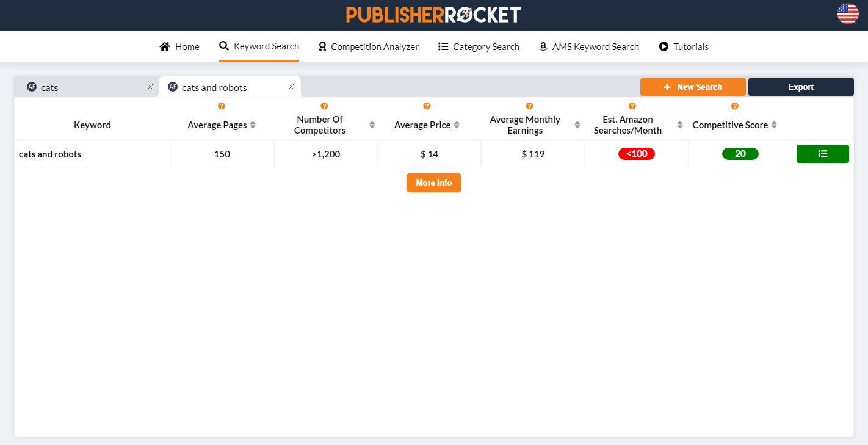The width and height of the screenshot is (868, 445).
Task: Open the Competition Analyzer
Action: [368, 46]
